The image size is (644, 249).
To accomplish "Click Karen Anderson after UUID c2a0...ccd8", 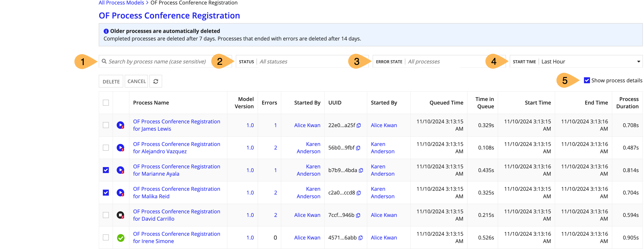I will tap(383, 193).
